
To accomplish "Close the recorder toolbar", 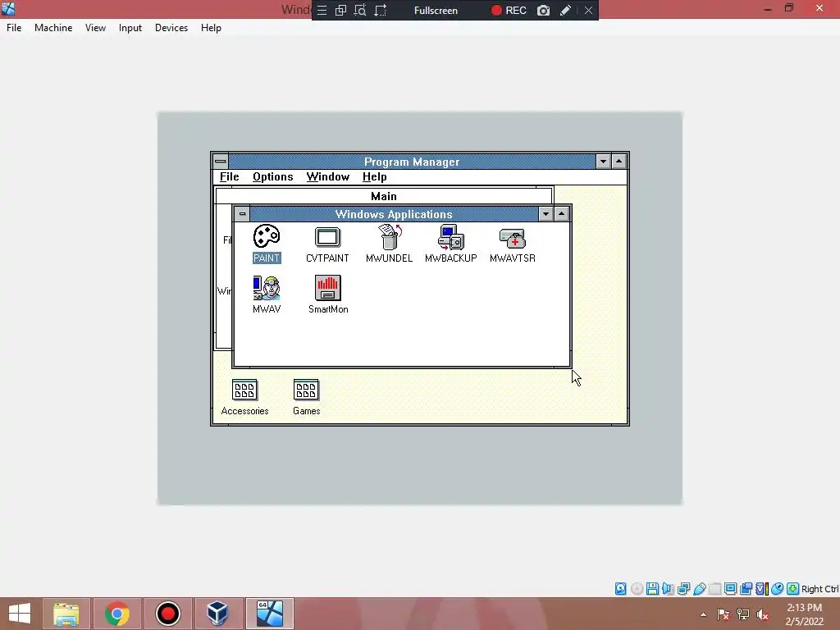I will click(588, 10).
